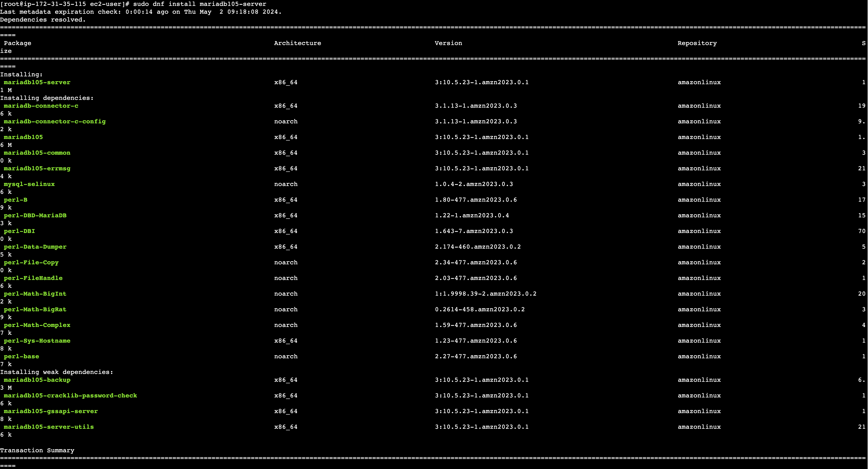Click amazonlinux repository in mariadb105-server-utils row
The height and width of the screenshot is (469, 868).
[699, 427]
